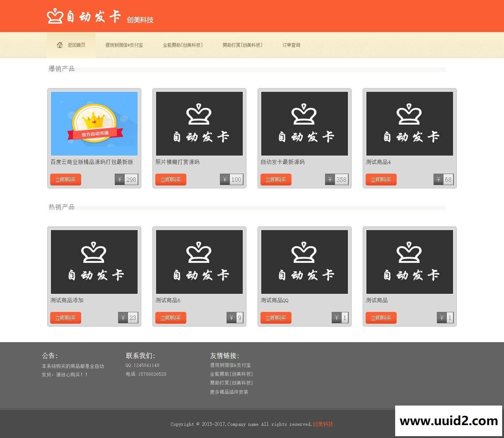Click the yen icon next to price 298
Viewport: 504px width, 438px height.
120,180
